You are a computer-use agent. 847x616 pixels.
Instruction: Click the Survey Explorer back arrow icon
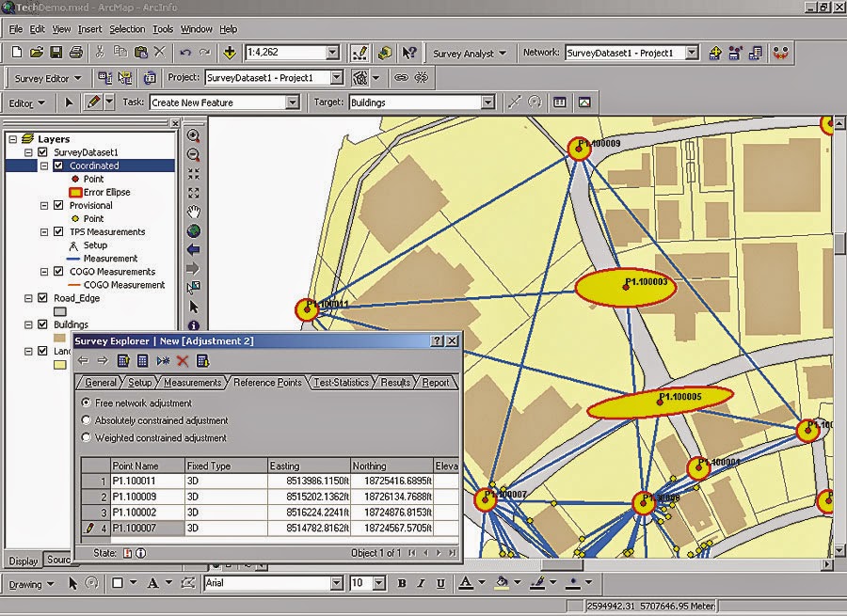pyautogui.click(x=83, y=360)
